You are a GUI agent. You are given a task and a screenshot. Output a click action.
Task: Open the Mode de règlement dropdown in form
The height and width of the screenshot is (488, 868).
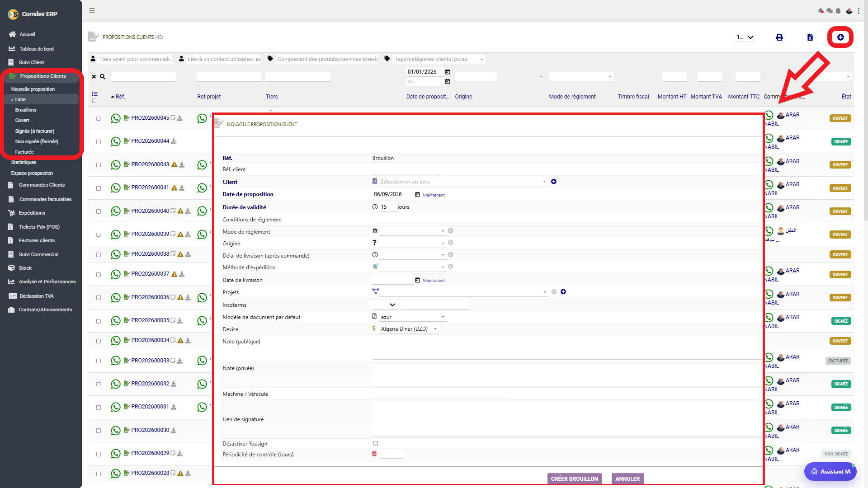tap(412, 231)
